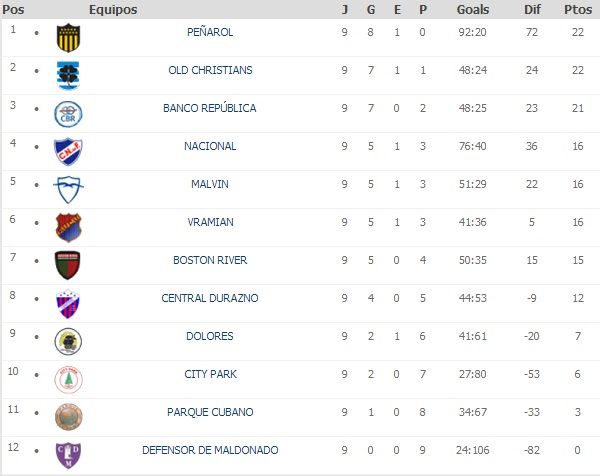Open the PEÑAROL team link
Screen dimensions: 600x476
pos(210,32)
